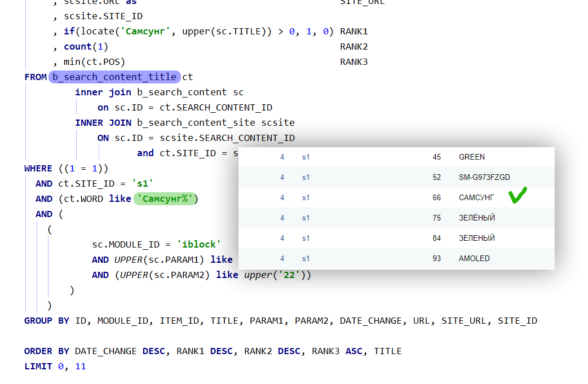
Task: Place cursor on the WHERE keyword
Action: (x=38, y=168)
